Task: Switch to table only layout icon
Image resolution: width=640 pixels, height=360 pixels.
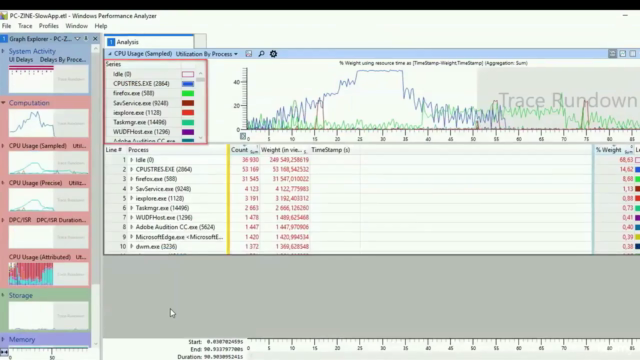Action: click(x=632, y=53)
